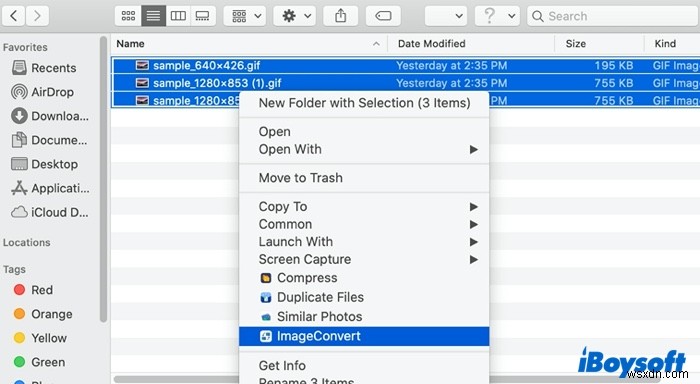Open AirDrop in the sidebar
The height and width of the screenshot is (384, 700).
[x=42, y=92]
